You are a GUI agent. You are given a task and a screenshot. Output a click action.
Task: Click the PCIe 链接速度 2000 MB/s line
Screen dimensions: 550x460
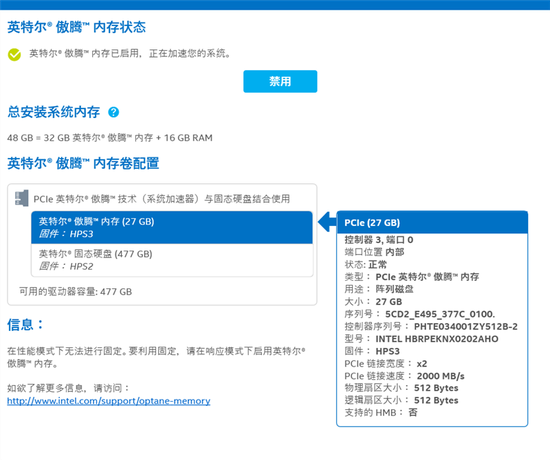(x=404, y=376)
